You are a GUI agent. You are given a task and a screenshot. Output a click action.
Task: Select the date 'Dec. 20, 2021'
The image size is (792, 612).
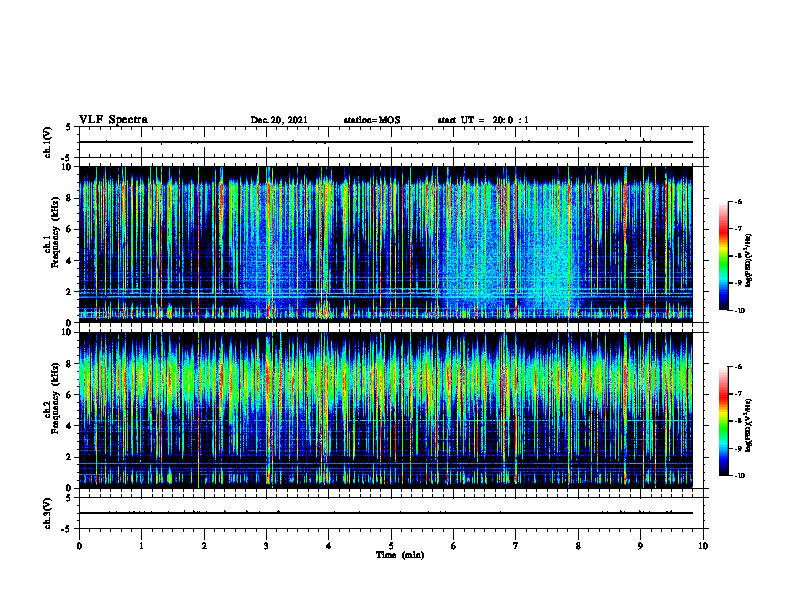click(x=279, y=120)
